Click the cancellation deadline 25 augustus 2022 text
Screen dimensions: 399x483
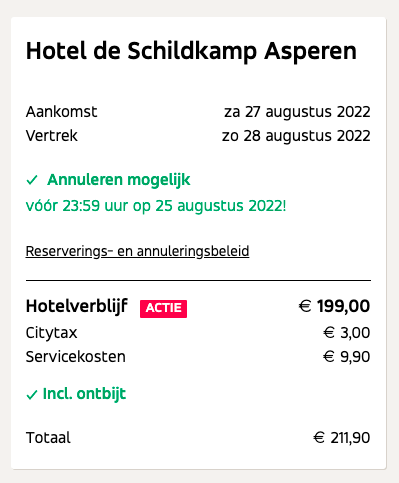pos(219,206)
